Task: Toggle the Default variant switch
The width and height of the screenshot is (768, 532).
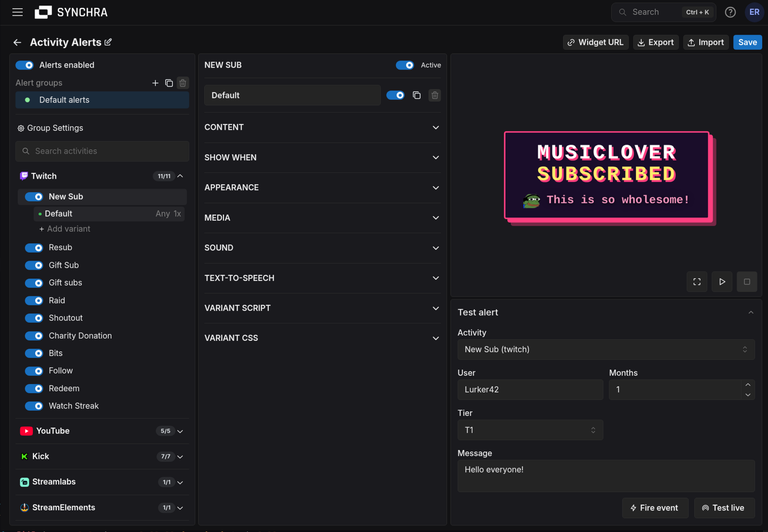Action: pyautogui.click(x=395, y=95)
